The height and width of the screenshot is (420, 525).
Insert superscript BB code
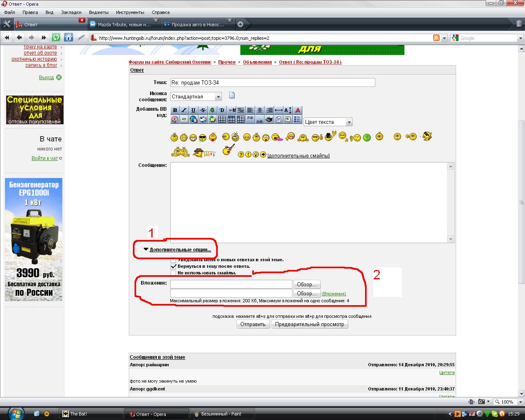coord(250,118)
